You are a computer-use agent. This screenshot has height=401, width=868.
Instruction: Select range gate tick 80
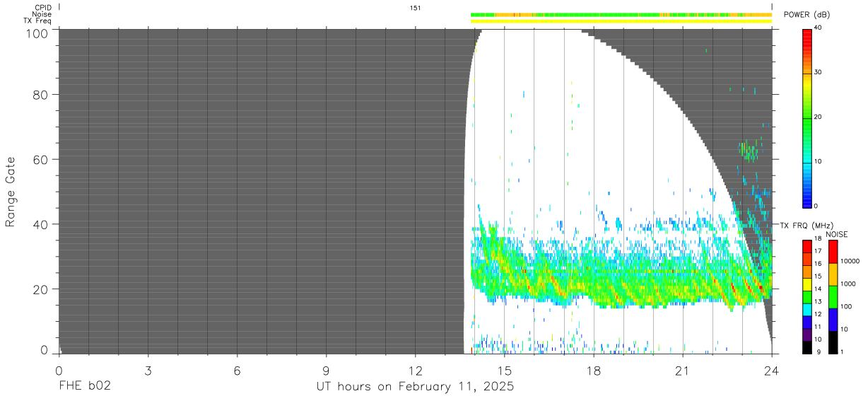[x=40, y=94]
